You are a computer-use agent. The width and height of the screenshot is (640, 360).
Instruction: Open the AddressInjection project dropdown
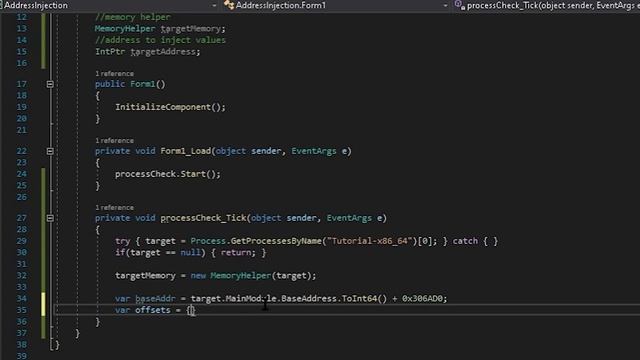(214, 5)
